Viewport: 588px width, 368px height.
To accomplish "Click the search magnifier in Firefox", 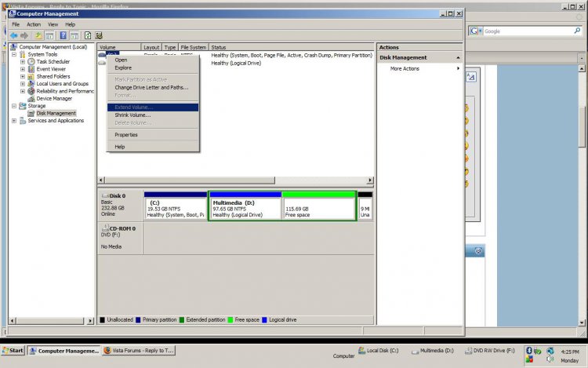I will pyautogui.click(x=577, y=31).
